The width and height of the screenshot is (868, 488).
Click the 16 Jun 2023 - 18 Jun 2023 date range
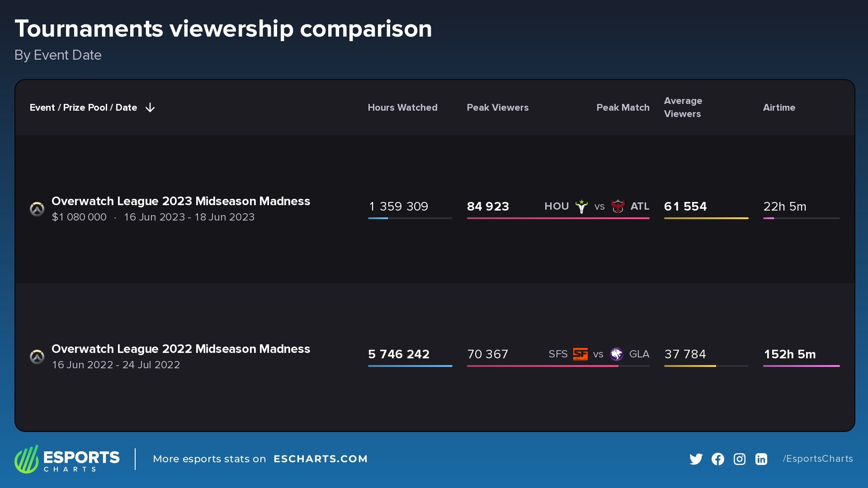(189, 217)
